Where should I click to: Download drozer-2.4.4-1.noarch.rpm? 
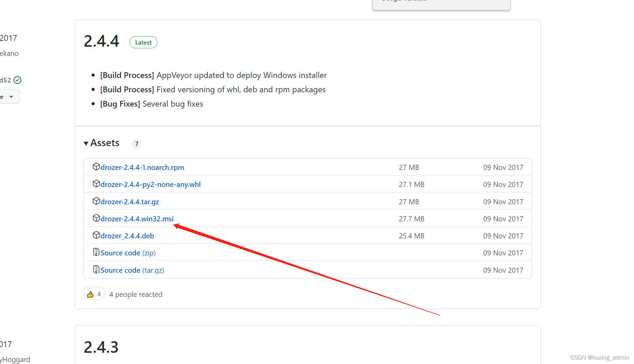(142, 167)
